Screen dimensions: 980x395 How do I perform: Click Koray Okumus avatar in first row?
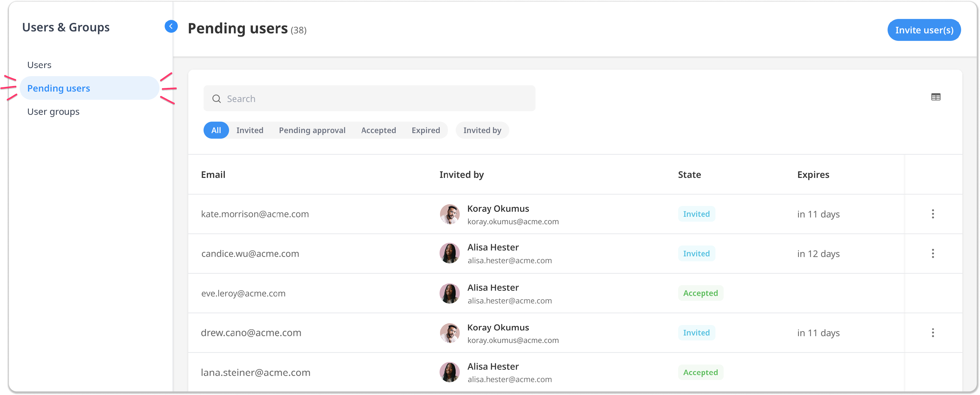pyautogui.click(x=450, y=215)
